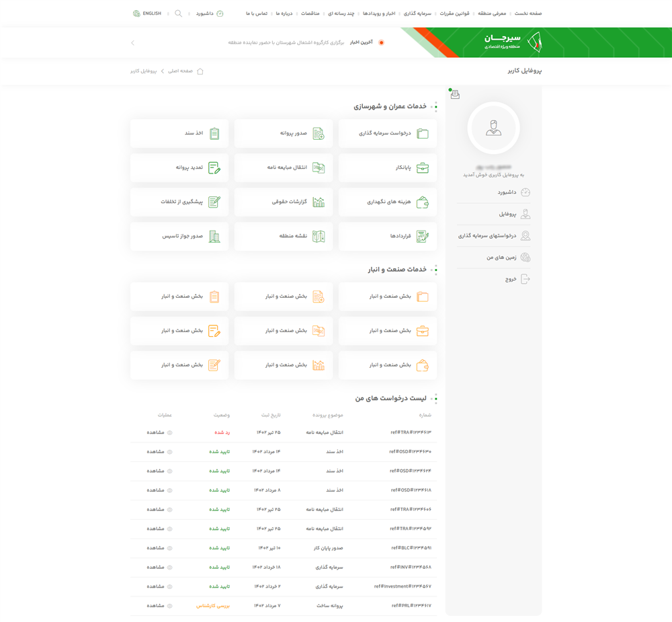Open the top-bar داشبورد link

tap(210, 13)
